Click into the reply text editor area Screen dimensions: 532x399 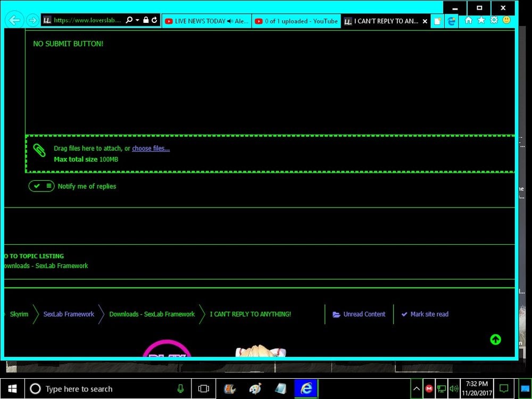point(270,82)
